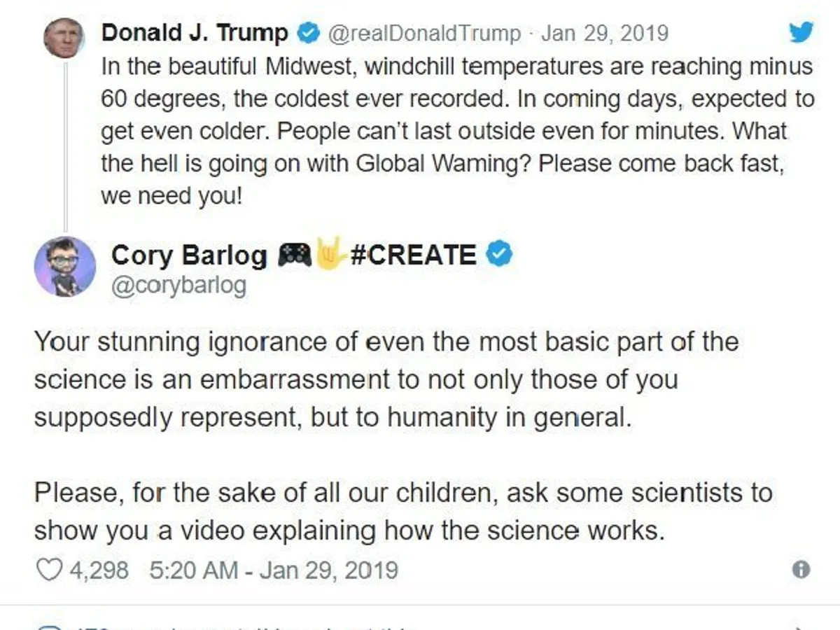Open Cory Barlog's avatar image
Viewport: 840px width, 630px height.
point(65,267)
